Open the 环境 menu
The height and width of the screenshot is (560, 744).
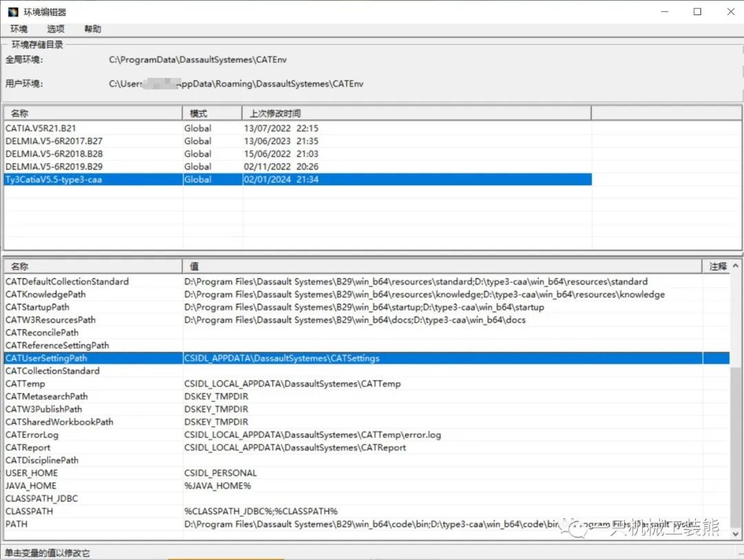click(19, 29)
